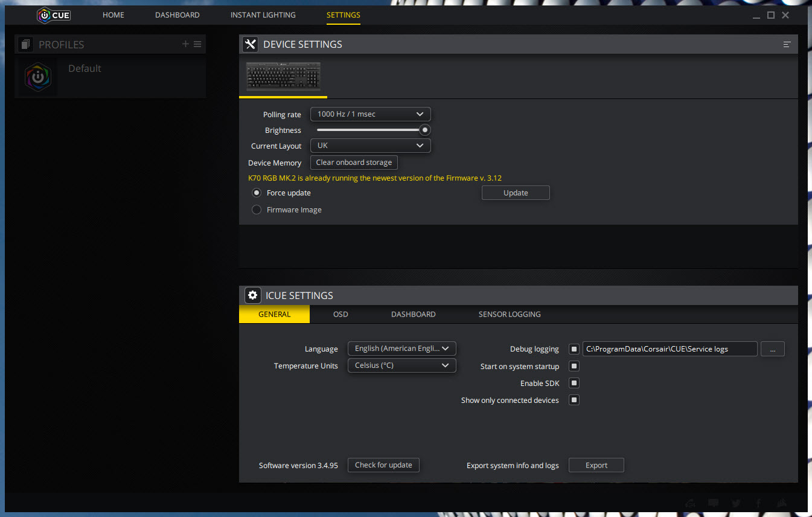Viewport: 812px width, 517px height.
Task: Switch to the DASHBOARD tab under iCUE Settings
Action: pos(414,314)
